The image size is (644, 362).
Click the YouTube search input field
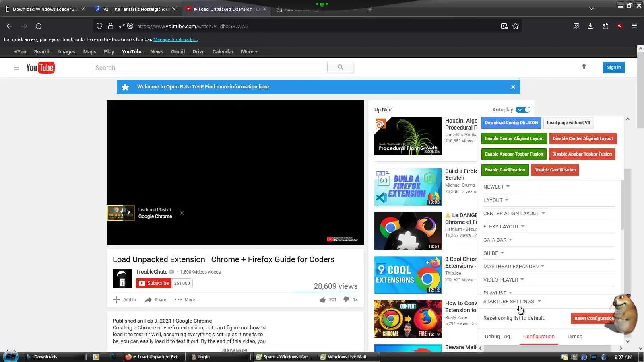(x=210, y=68)
